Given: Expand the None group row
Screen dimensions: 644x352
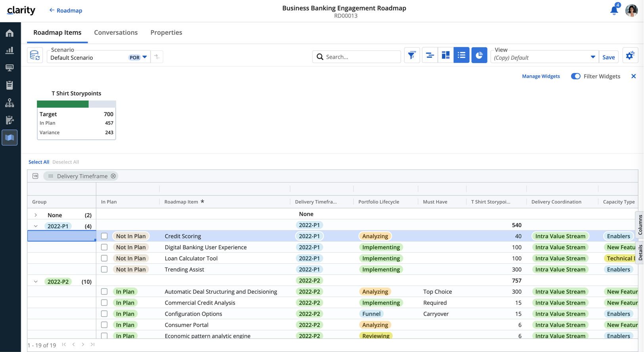Looking at the screenshot, I should [x=36, y=215].
